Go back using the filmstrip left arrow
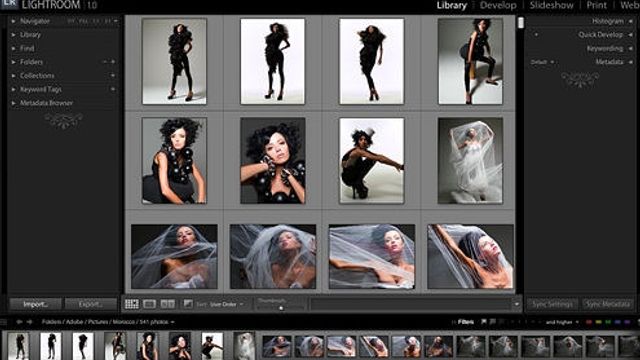 click(x=19, y=322)
